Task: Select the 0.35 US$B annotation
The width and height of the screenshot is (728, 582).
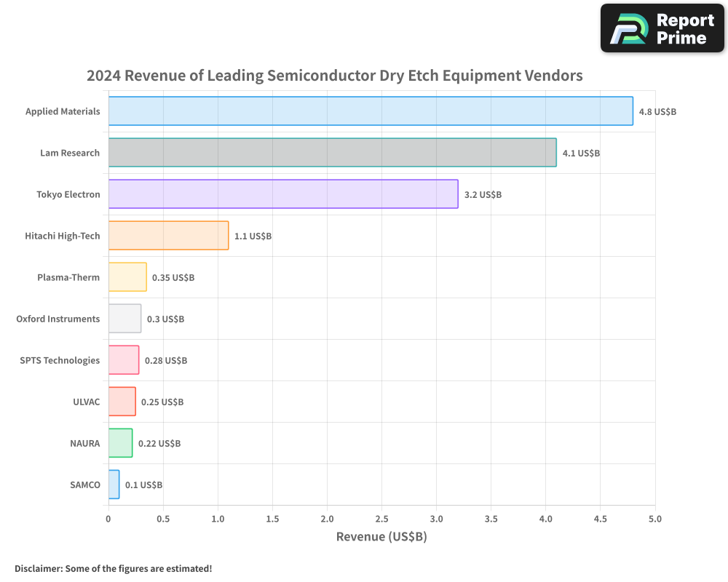Action: pos(173,277)
